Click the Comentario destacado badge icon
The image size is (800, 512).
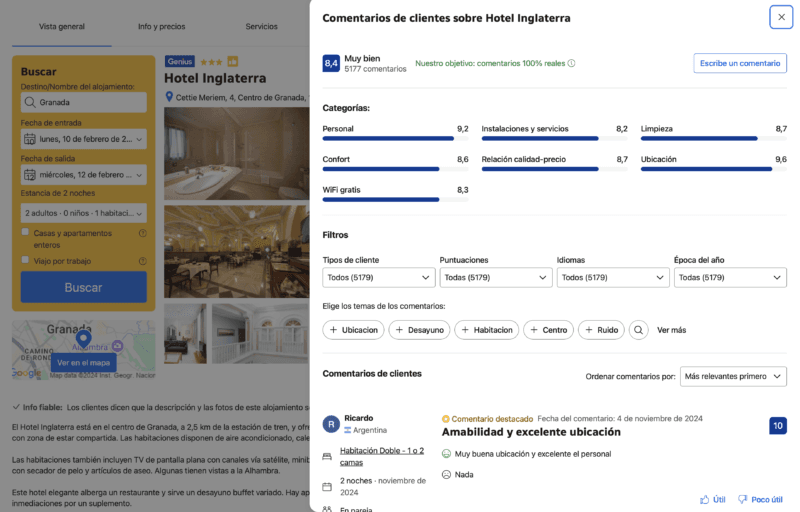pos(445,419)
